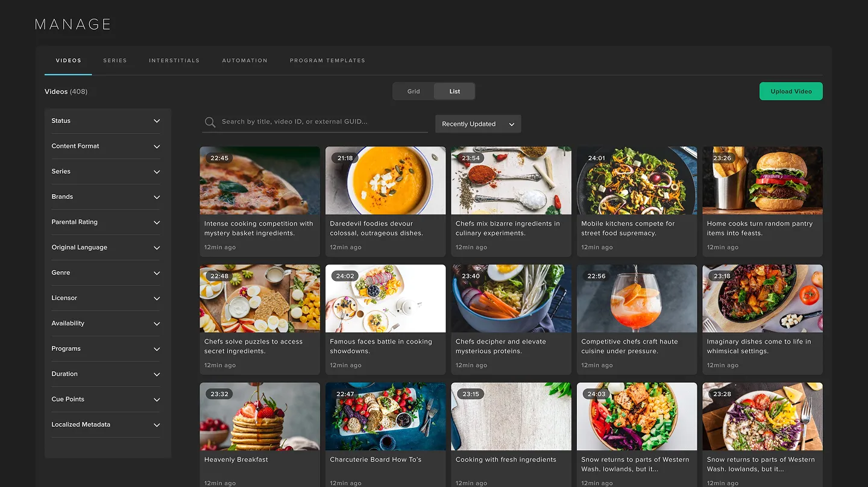868x487 pixels.
Task: Click the 'Cooking with fresh ingredients' title
Action: pyautogui.click(x=506, y=460)
